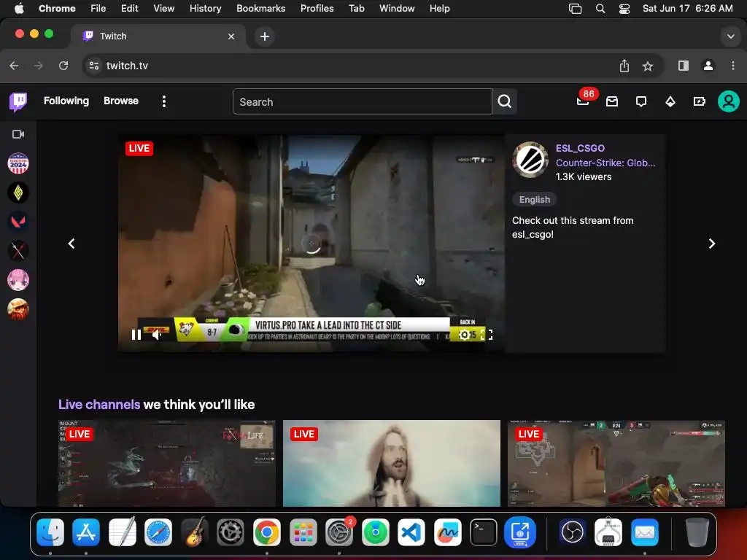This screenshot has width=747, height=560.
Task: Expand followed channels camera icon in sidebar
Action: tap(18, 134)
